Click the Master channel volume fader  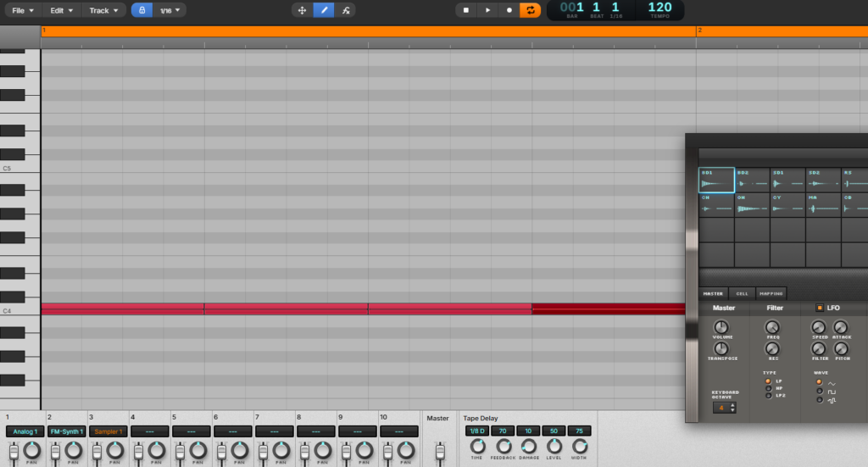click(x=439, y=453)
